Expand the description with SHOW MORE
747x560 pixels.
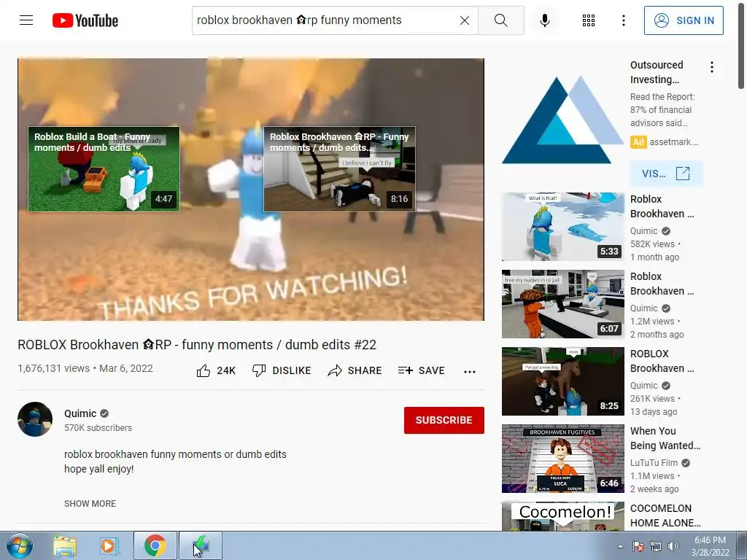click(x=90, y=503)
